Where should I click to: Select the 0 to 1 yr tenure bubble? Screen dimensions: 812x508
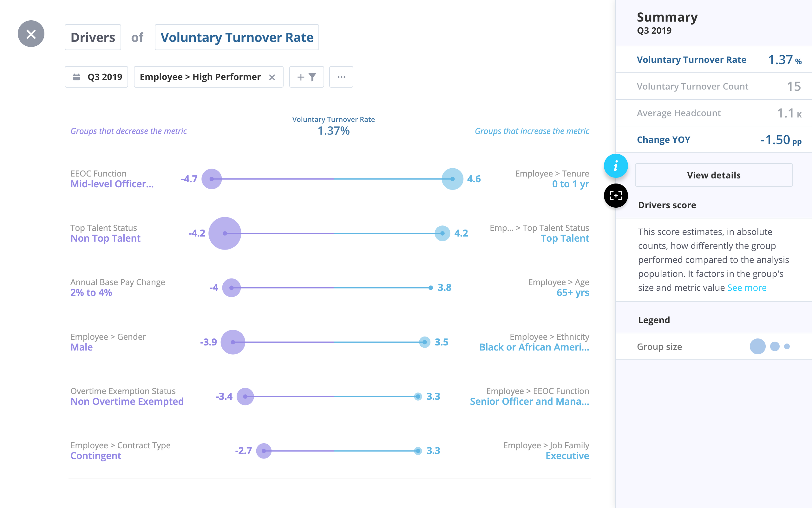[x=453, y=179]
